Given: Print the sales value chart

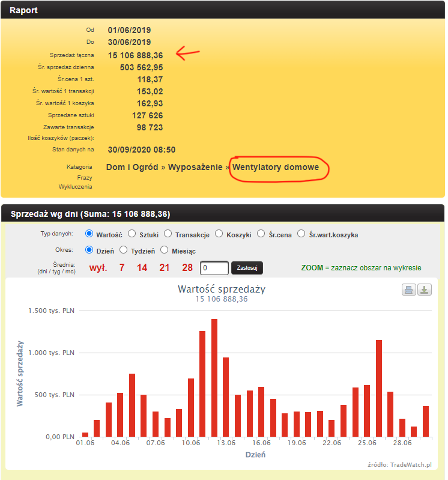Looking at the screenshot, I should [x=408, y=290].
